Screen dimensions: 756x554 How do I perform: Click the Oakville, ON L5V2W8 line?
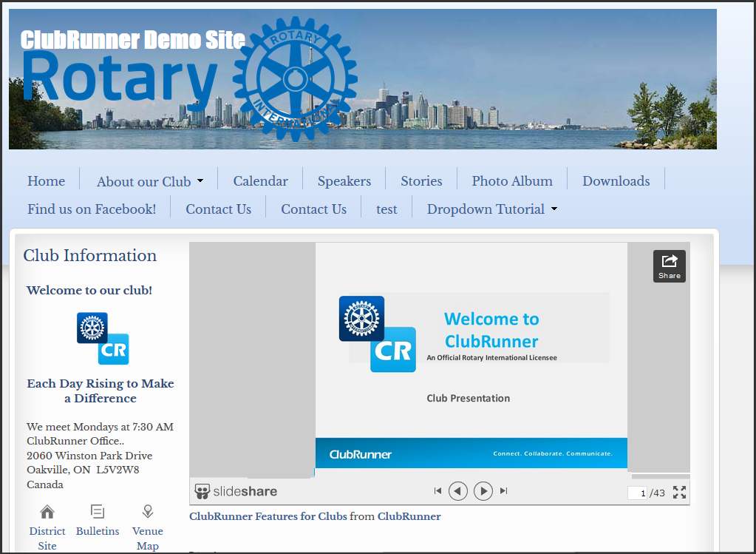(x=83, y=470)
